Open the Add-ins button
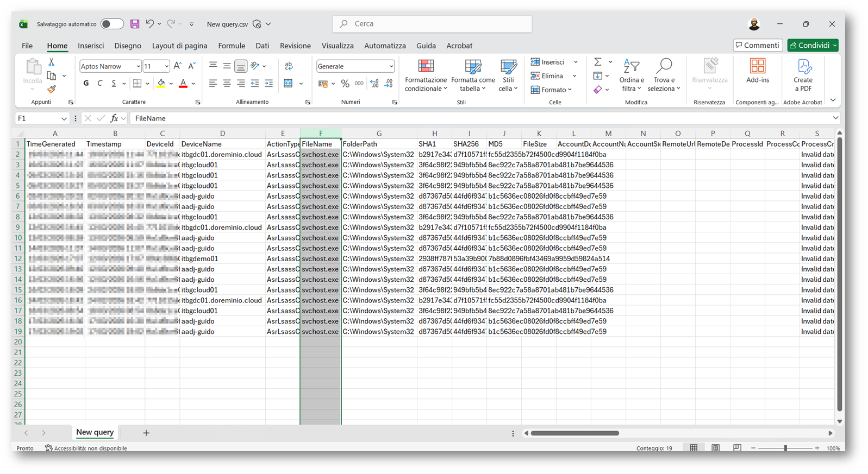 coord(757,67)
